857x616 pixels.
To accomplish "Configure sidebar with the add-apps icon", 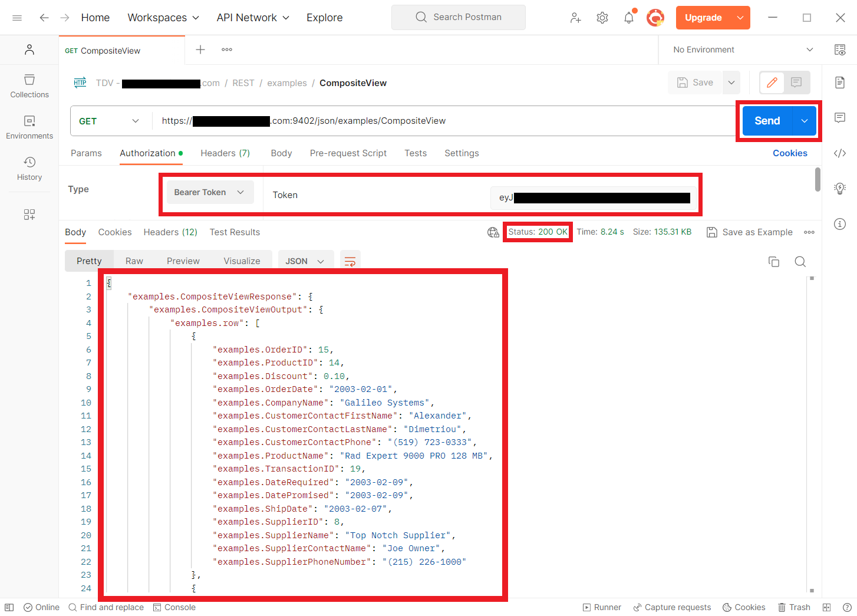I will [29, 215].
